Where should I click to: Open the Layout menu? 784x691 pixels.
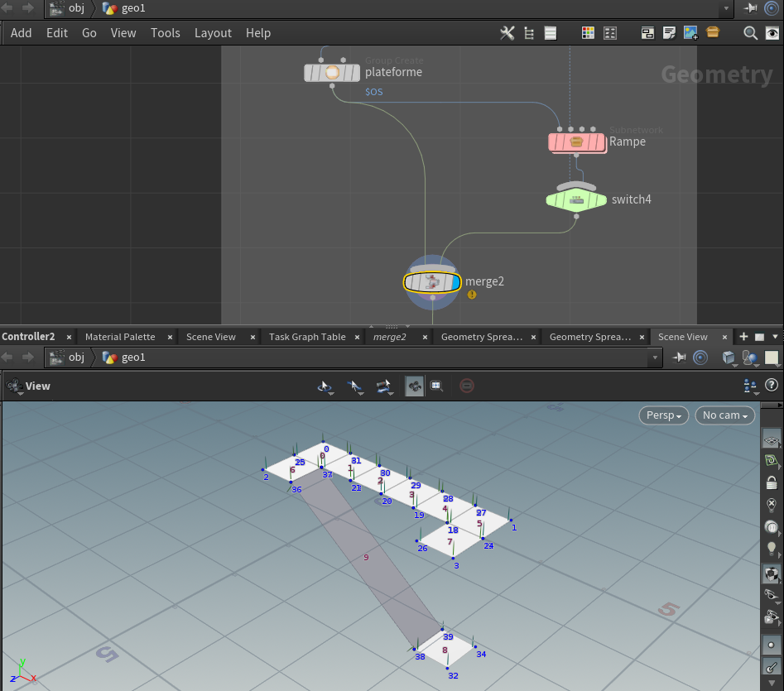click(x=213, y=33)
